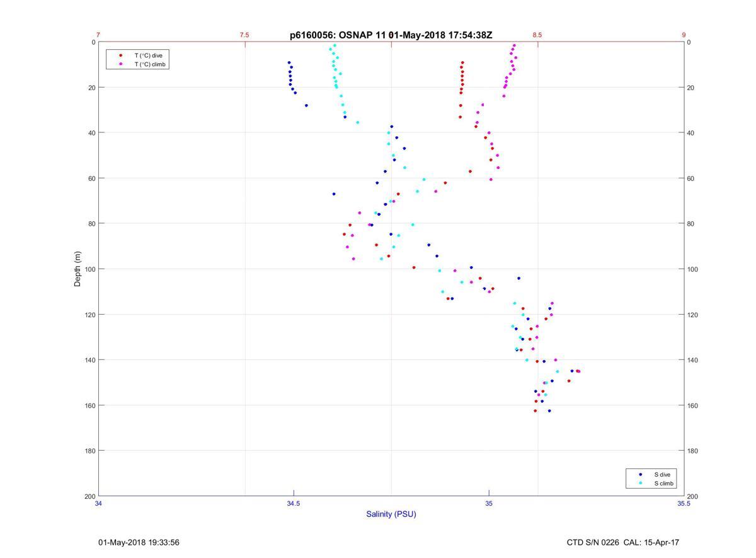This screenshot has width=756, height=558.
Task: Pick the magenta dot marker in the temperature legend
Action: (121, 64)
